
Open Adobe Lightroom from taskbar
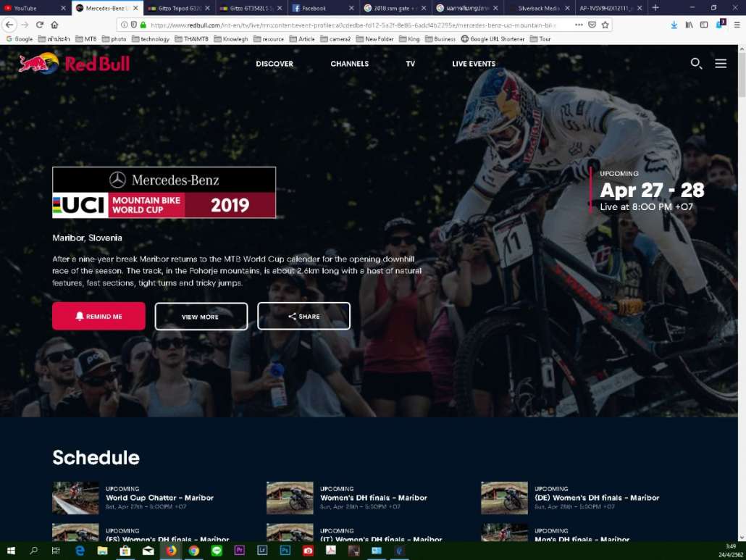click(262, 551)
